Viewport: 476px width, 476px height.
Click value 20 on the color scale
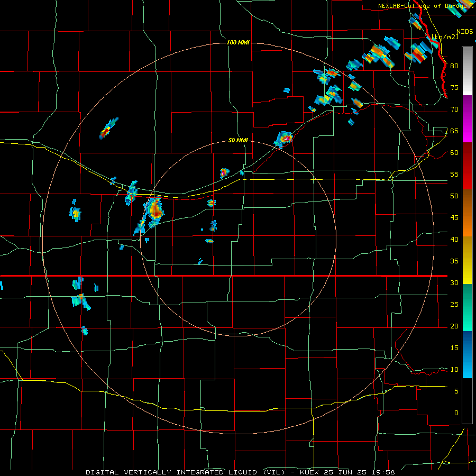point(454,326)
